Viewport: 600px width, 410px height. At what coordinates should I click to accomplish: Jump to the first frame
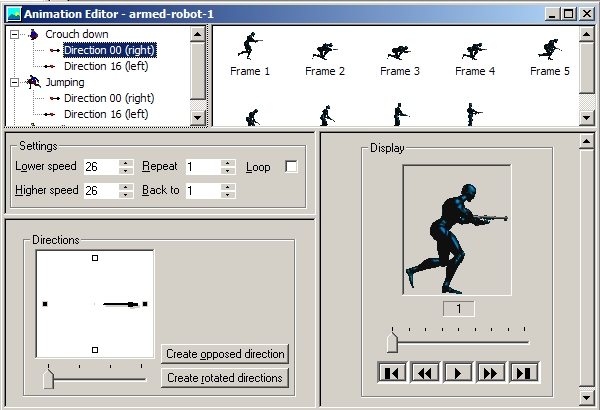392,372
